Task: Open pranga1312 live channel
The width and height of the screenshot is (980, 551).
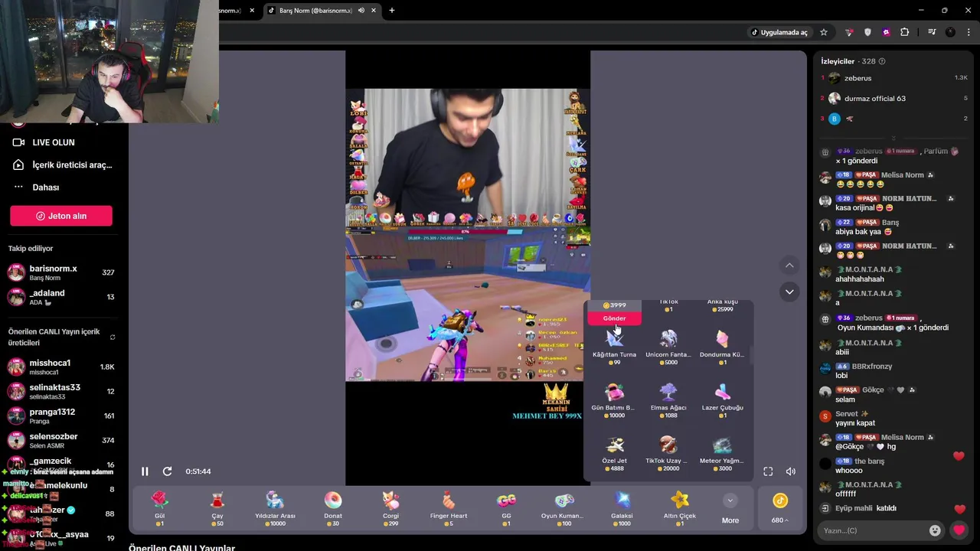Action: (x=61, y=416)
